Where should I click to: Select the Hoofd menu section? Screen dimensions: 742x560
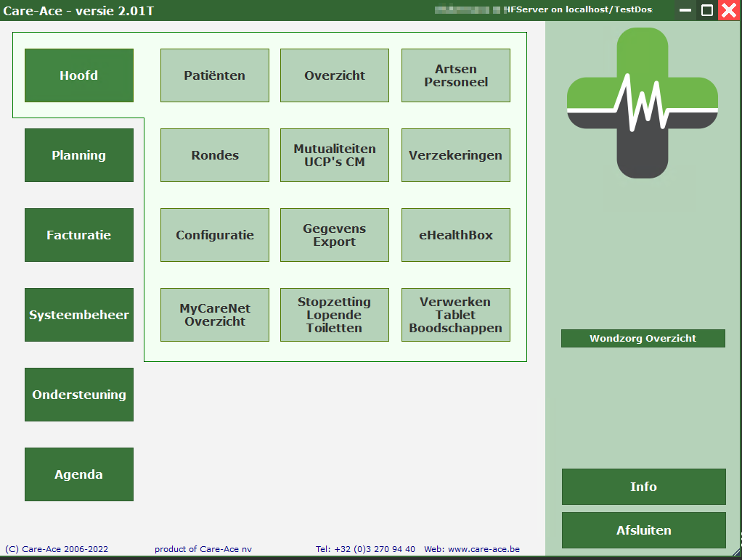coord(79,75)
